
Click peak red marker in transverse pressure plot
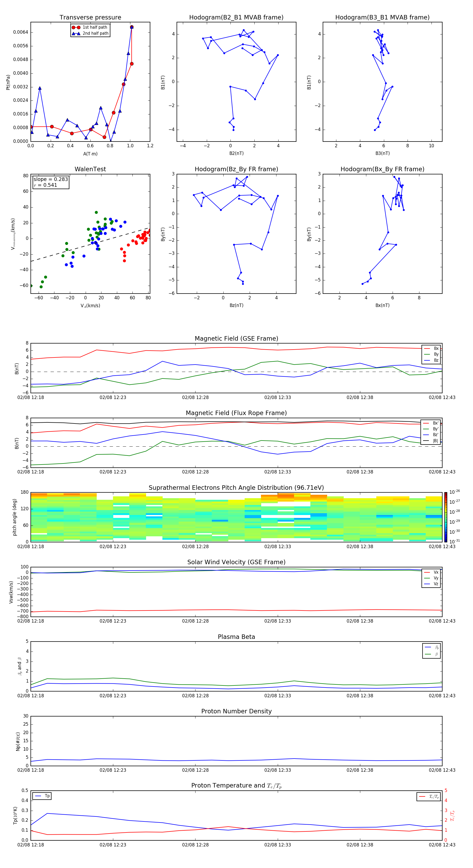coord(132,27)
